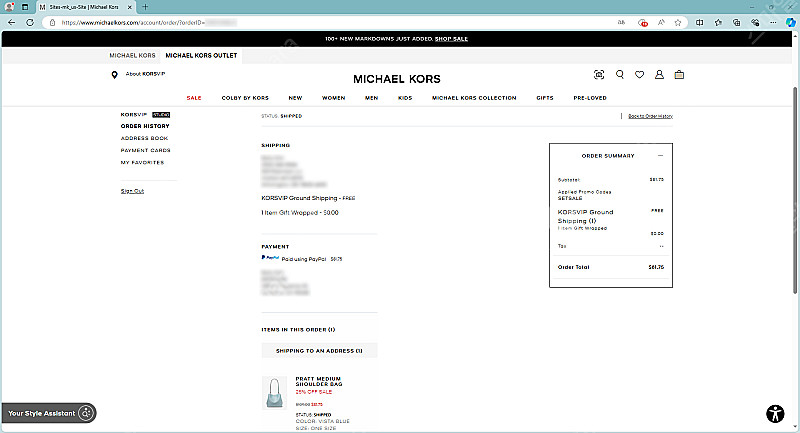
Task: Open the Gifts menu
Action: [545, 98]
